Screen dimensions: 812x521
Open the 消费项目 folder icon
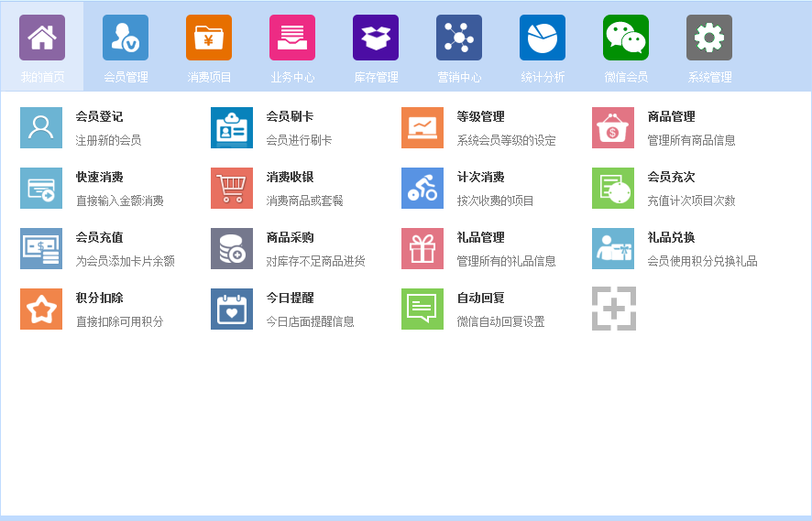click(209, 38)
